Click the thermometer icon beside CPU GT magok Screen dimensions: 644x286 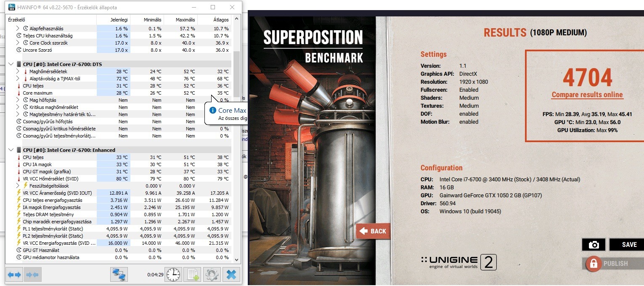coord(19,172)
